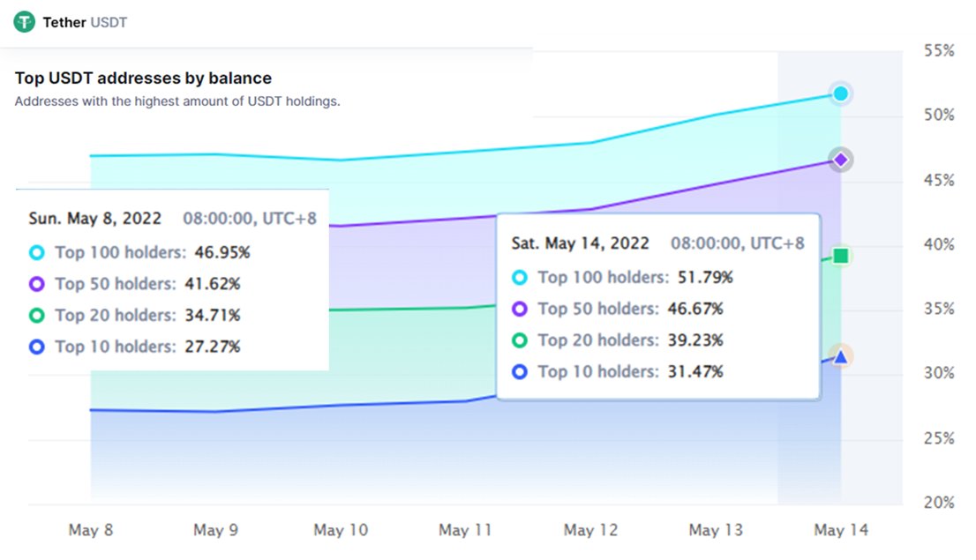Click the 51.79% Top 100 holders value

coord(705,278)
